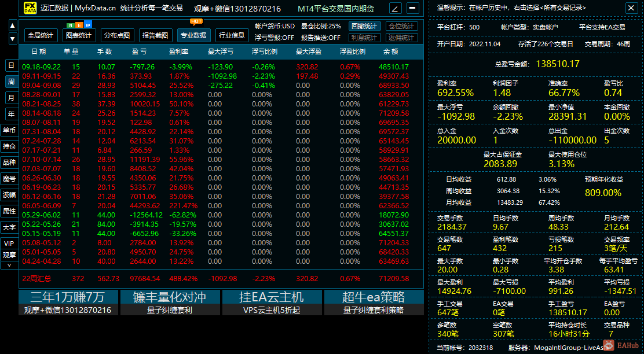Close the right details panel

[x=631, y=8]
